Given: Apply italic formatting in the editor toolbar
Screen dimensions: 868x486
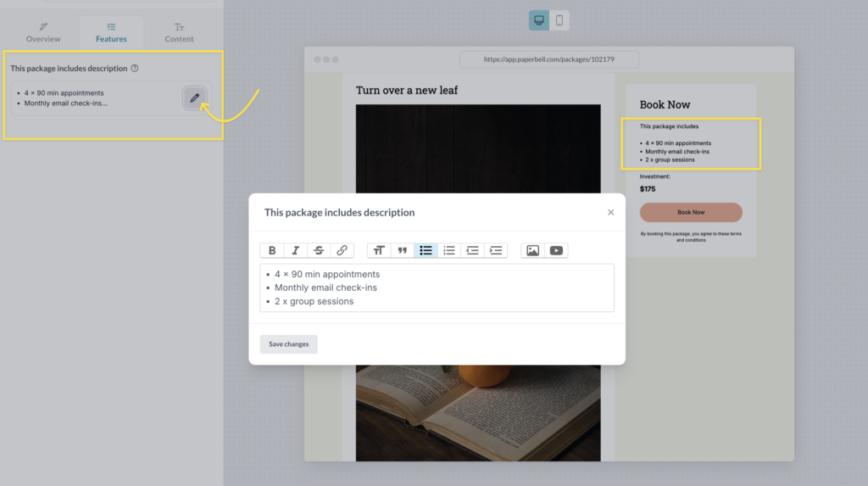Looking at the screenshot, I should 295,250.
